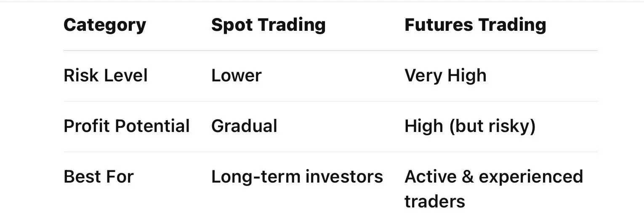644x218 pixels.
Task: Click the word Spot in the header
Action: pyautogui.click(x=231, y=25)
